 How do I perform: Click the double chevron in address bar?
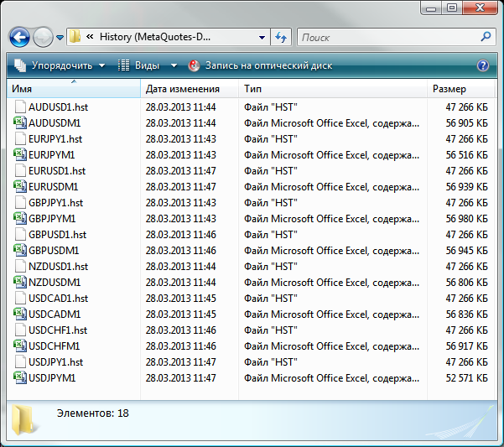point(90,37)
